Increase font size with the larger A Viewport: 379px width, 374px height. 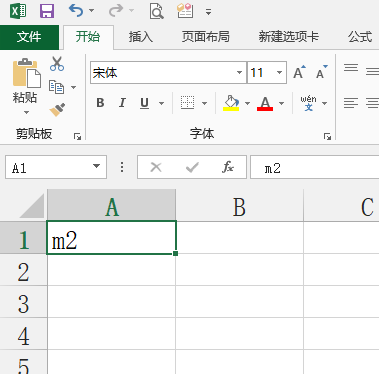(299, 72)
